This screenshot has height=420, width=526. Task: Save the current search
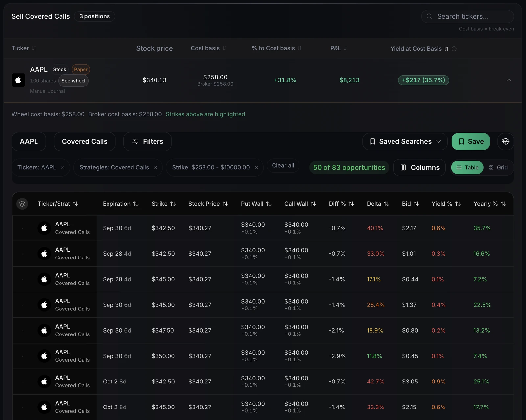coord(470,141)
